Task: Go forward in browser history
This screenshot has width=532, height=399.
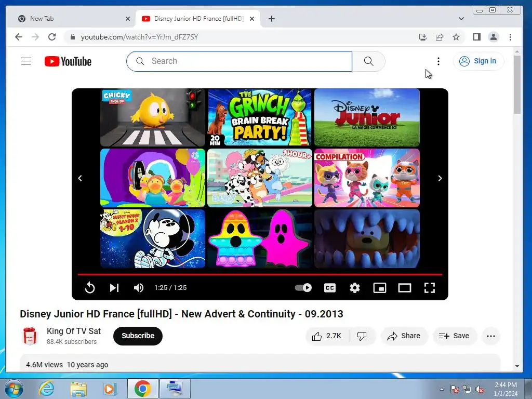Action: (x=35, y=37)
